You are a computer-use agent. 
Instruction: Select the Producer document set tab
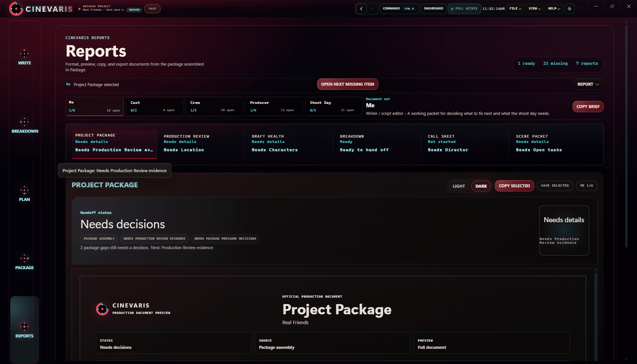pos(274,106)
